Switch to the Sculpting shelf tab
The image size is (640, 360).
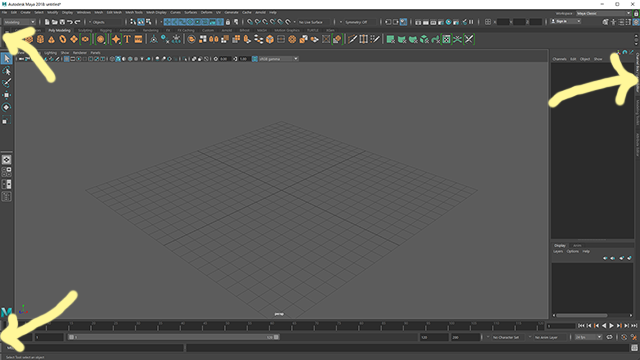(85, 30)
